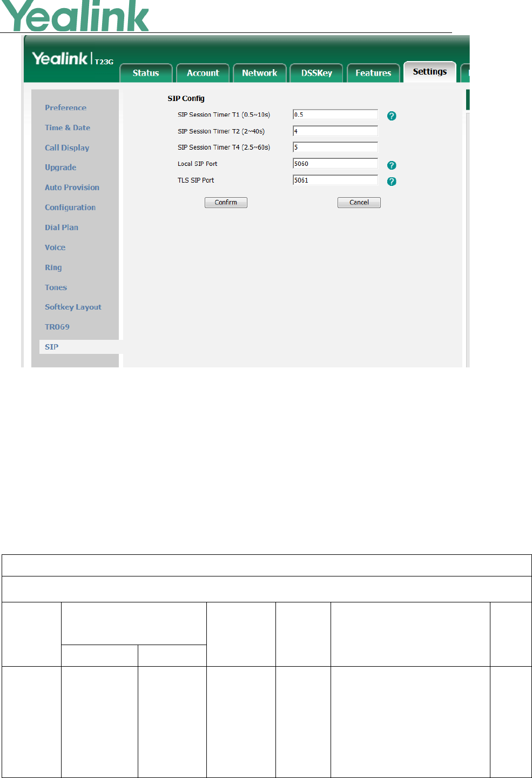Open the DSSKey tab
The image size is (532, 778).
click(316, 73)
